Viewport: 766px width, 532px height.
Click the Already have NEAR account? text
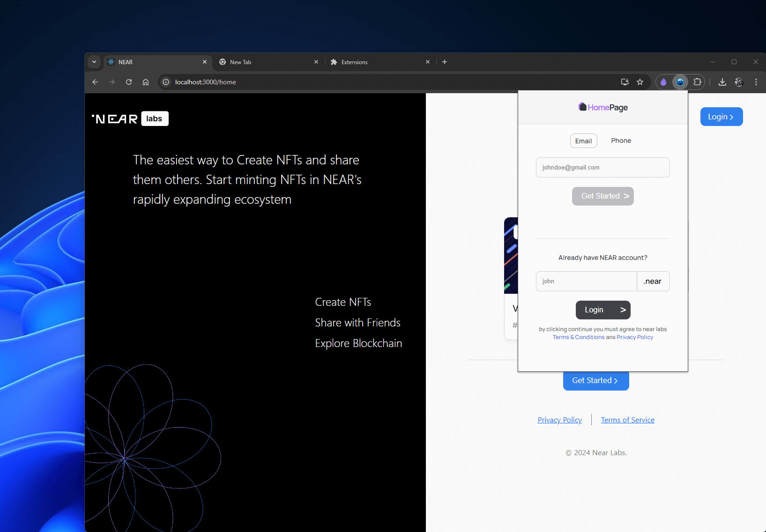pyautogui.click(x=603, y=258)
